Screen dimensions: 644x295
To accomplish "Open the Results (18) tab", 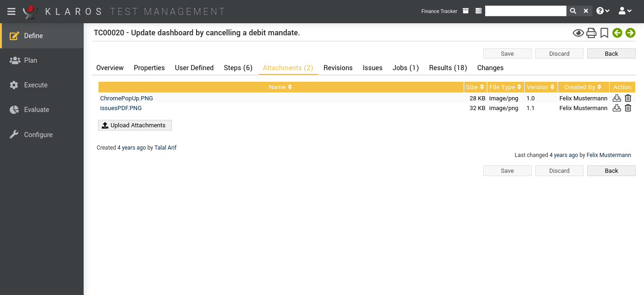I will coord(448,68).
